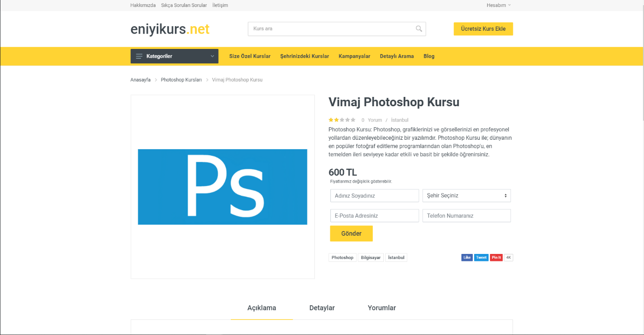The image size is (644, 335).
Task: Click the Pin It share button
Action: coord(496,258)
